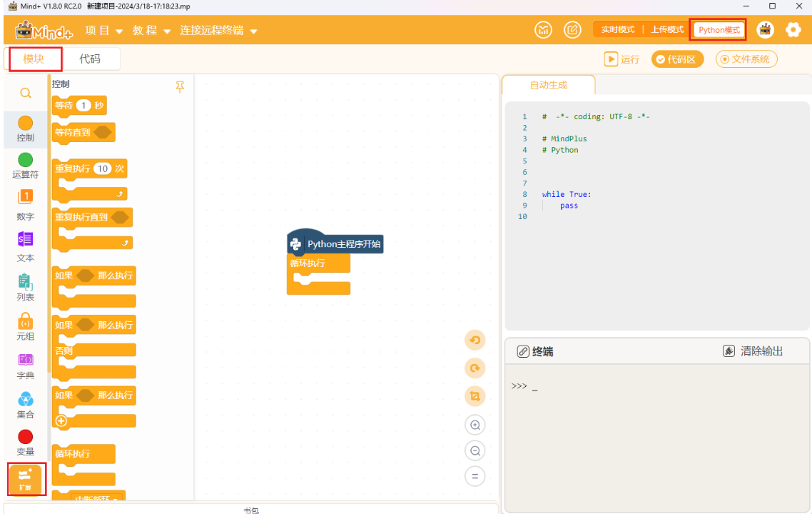Zoom out on the workspace
The width and height of the screenshot is (812, 514).
[x=475, y=450]
